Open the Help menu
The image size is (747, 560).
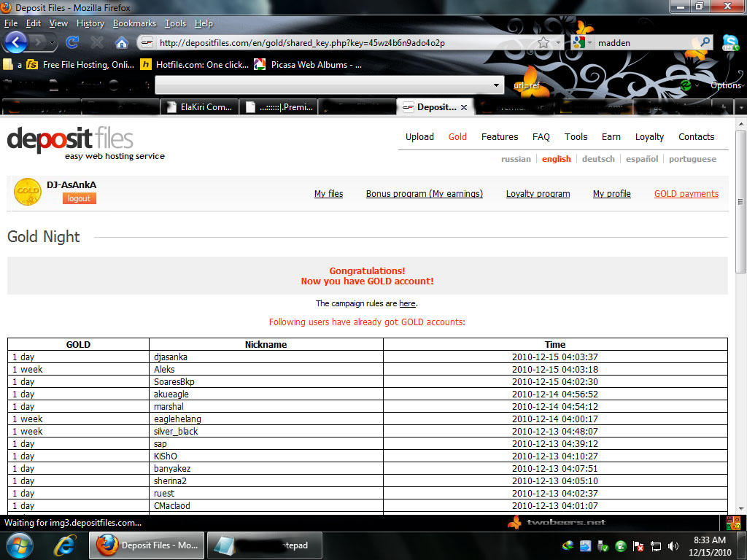(x=204, y=23)
